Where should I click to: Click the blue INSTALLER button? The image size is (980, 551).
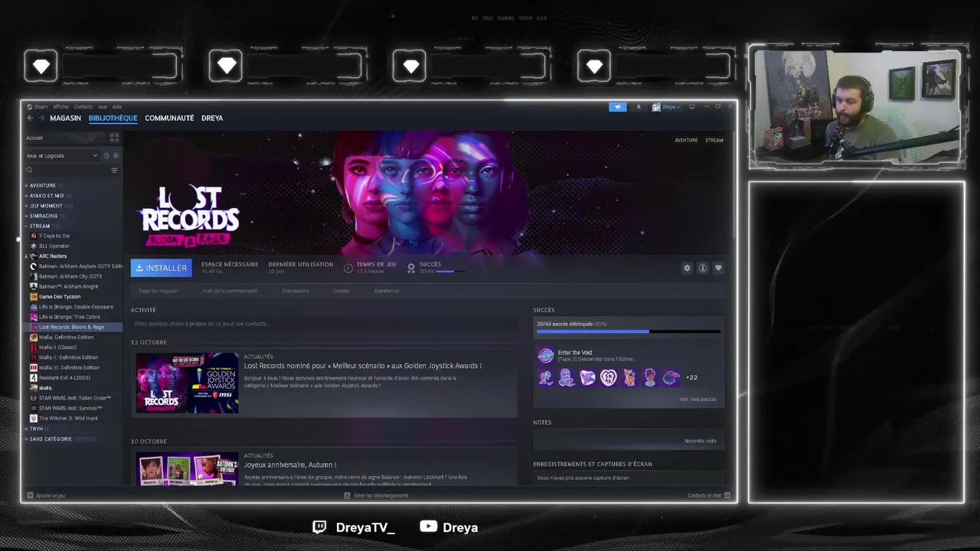tap(161, 268)
